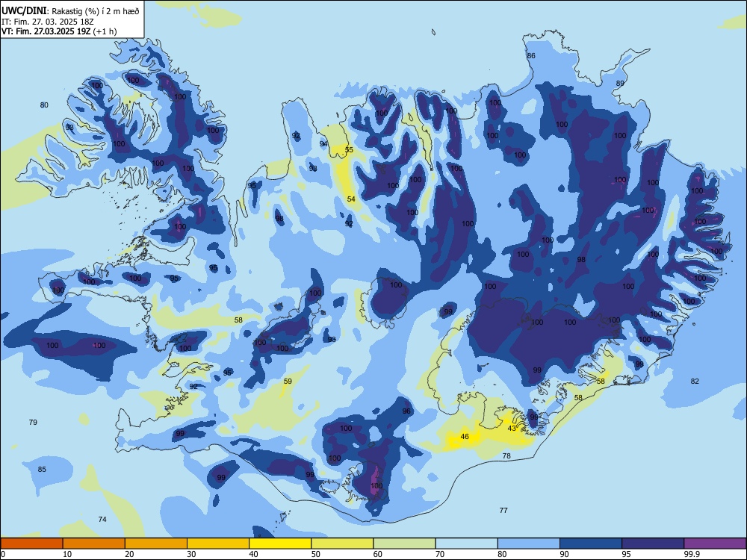Click the '54' value in the yellow patch
The image size is (747, 560).
coord(351,199)
